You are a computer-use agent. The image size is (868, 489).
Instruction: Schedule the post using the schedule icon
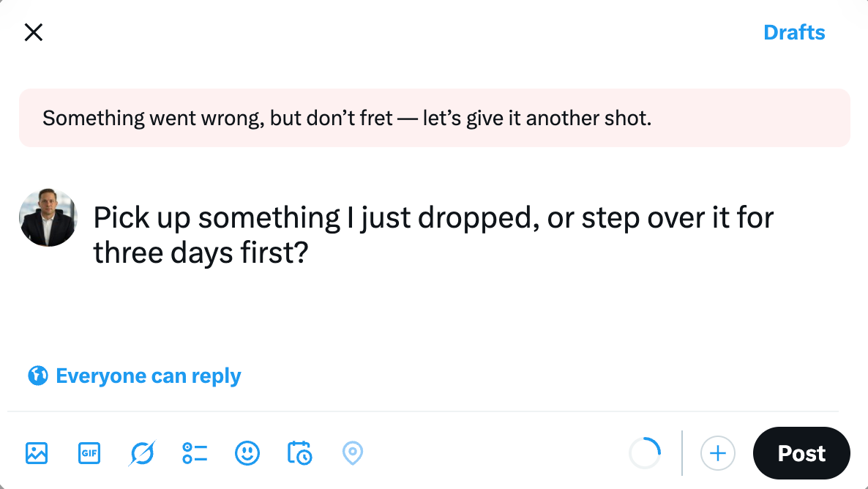300,453
